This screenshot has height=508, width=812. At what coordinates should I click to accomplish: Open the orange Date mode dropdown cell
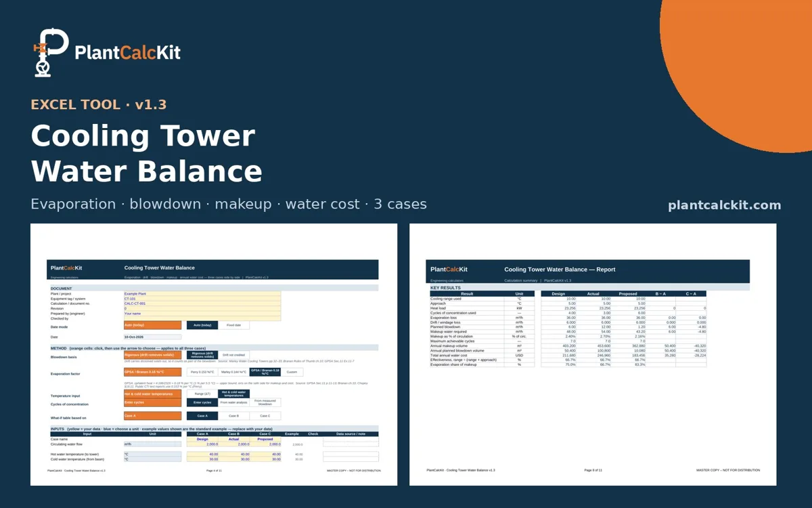(x=152, y=325)
